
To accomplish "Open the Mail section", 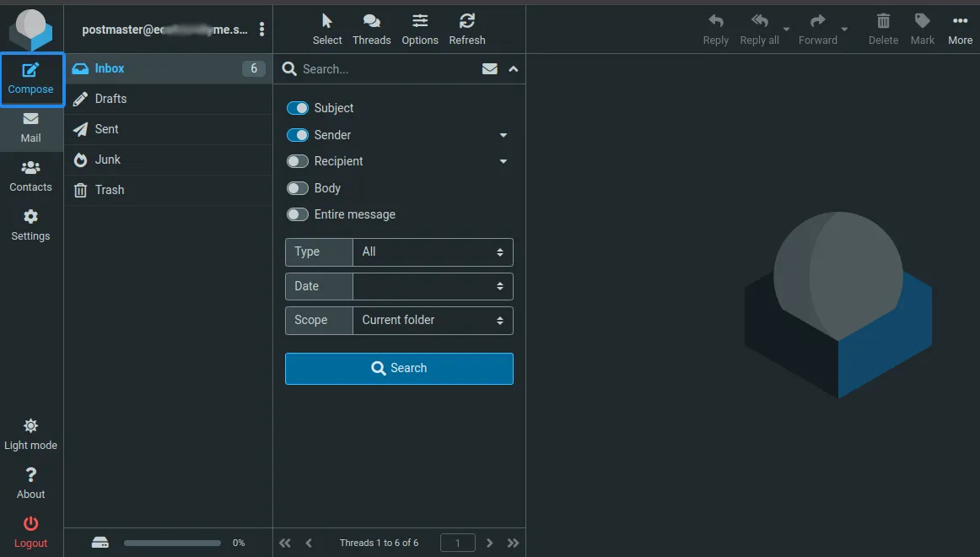I will (x=30, y=128).
